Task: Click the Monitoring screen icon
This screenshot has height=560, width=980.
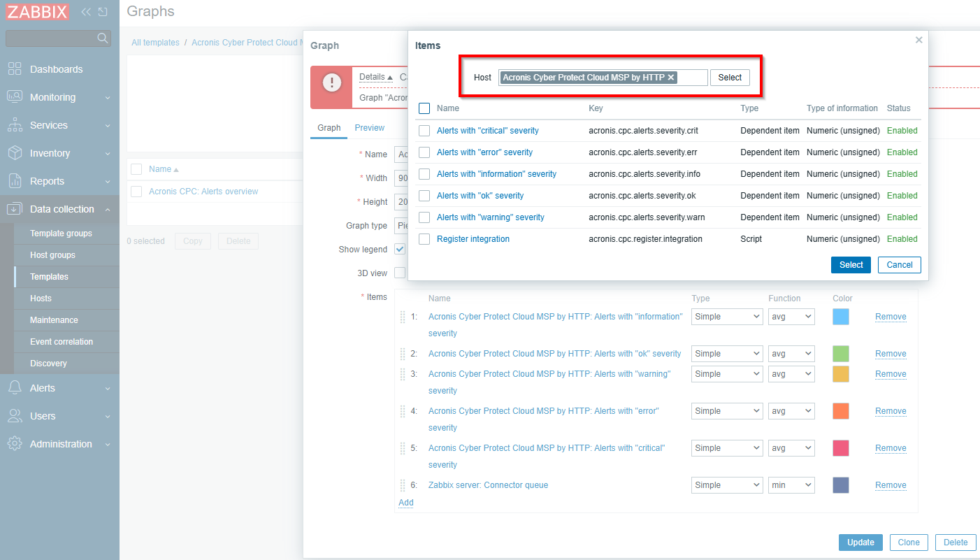Action: (x=15, y=96)
